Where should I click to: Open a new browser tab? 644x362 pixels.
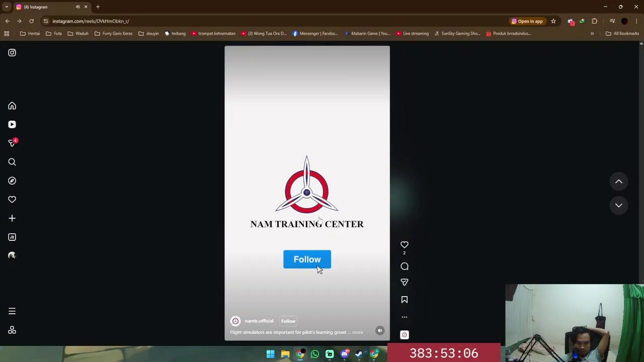point(98,7)
